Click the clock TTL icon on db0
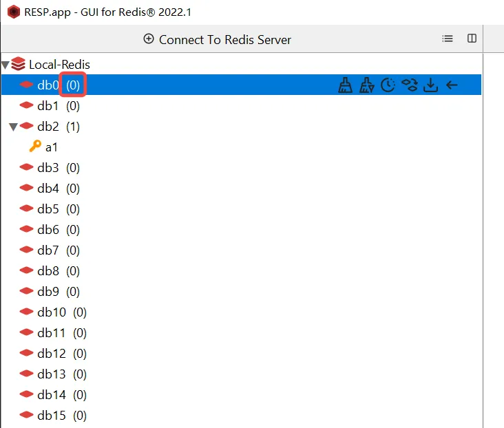Image resolution: width=504 pixels, height=428 pixels. pyautogui.click(x=388, y=85)
